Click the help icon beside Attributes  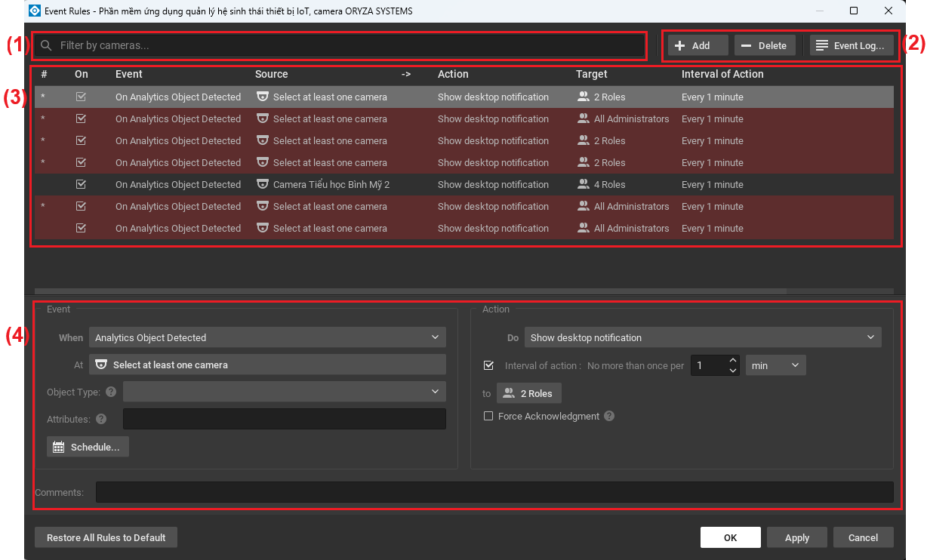[x=101, y=419]
